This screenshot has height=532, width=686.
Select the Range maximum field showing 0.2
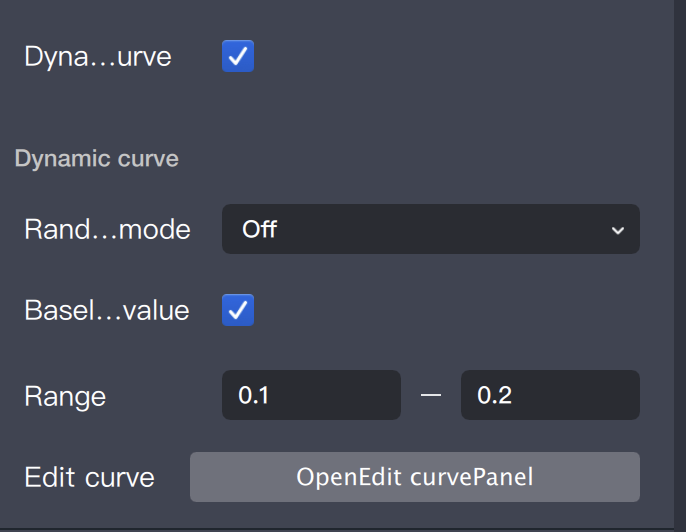coord(549,395)
